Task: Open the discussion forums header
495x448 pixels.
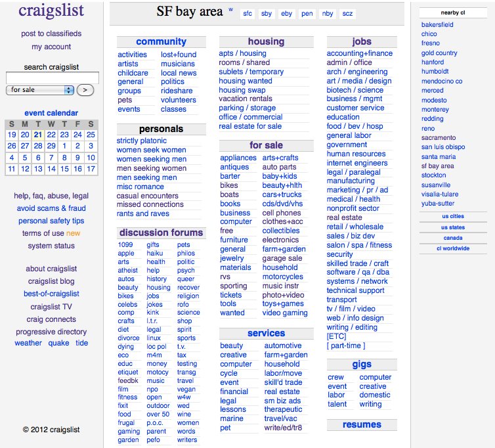Action: tap(161, 233)
